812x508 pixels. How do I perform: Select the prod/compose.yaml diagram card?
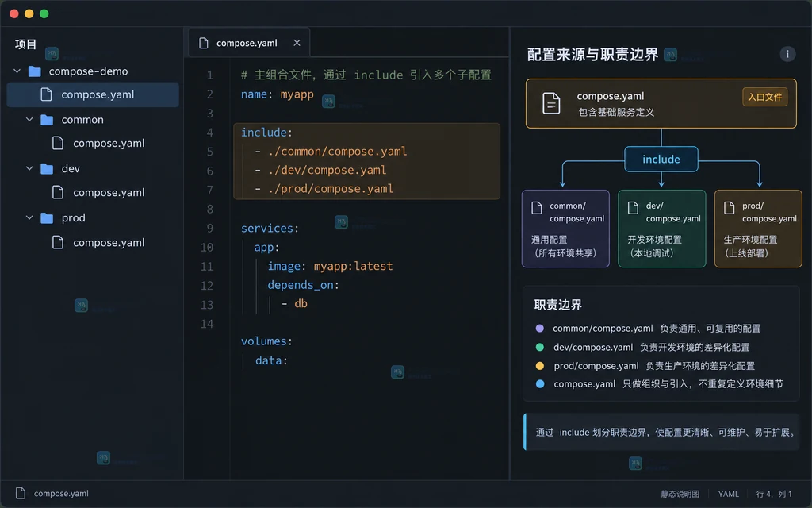(x=758, y=229)
